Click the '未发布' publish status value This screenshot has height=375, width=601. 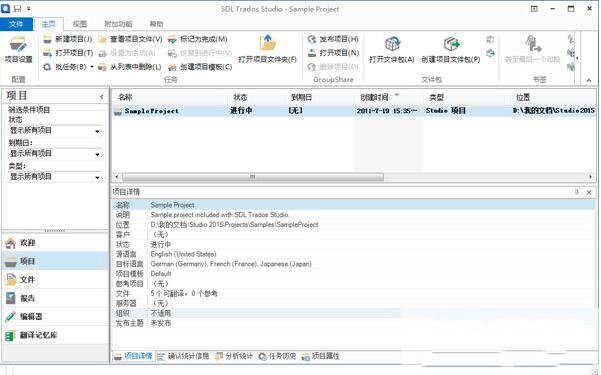(x=161, y=323)
